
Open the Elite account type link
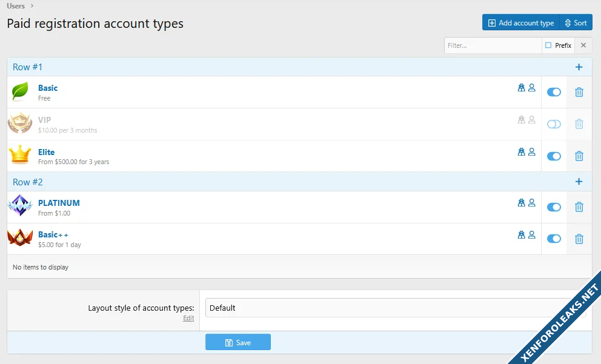46,152
